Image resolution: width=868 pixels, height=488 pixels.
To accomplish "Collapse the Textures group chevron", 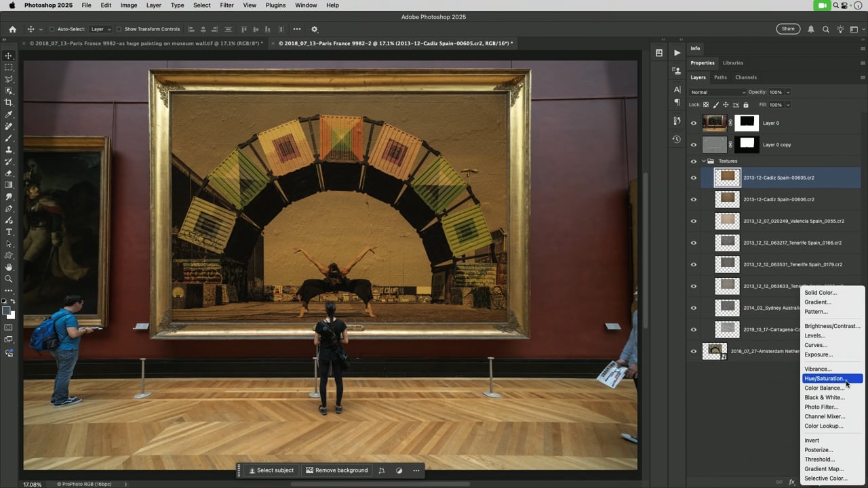I will tap(703, 161).
